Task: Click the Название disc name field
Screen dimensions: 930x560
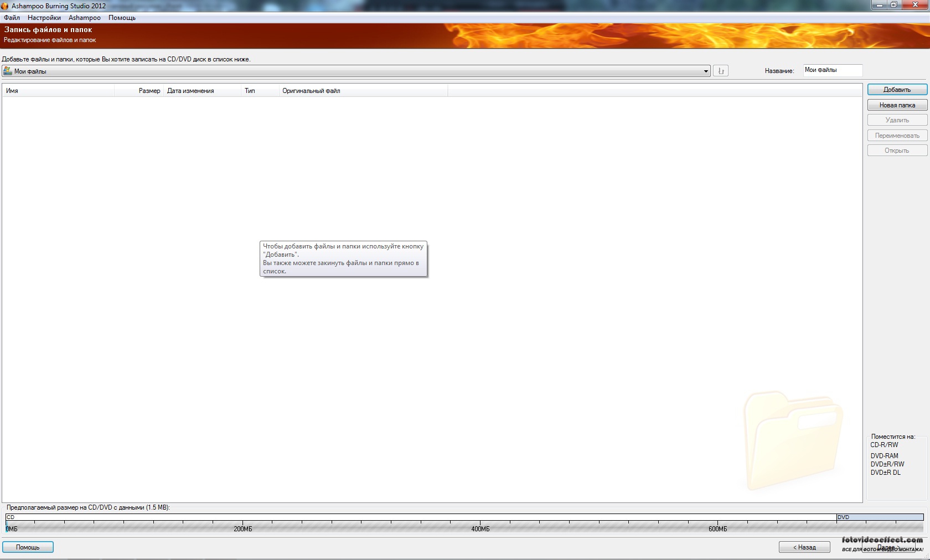Action: pos(833,70)
